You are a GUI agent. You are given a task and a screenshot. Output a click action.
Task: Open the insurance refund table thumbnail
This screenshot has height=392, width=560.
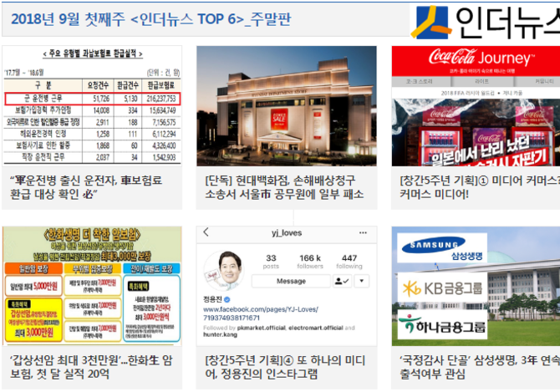92,106
